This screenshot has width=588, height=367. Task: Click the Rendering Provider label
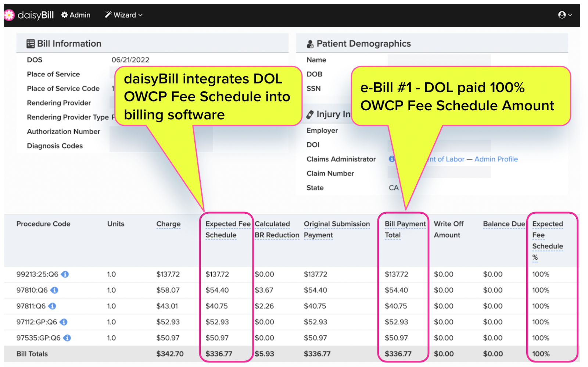point(59,103)
